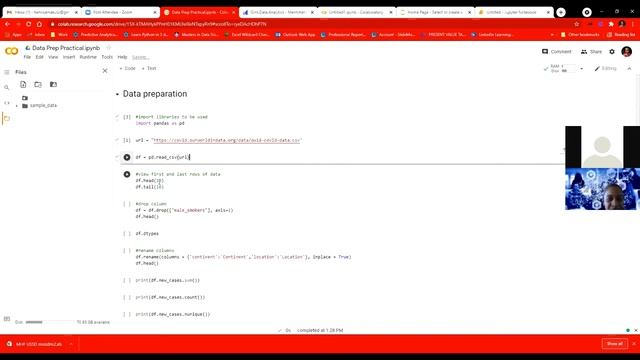
Task: Click the Share button
Action: pos(591,51)
